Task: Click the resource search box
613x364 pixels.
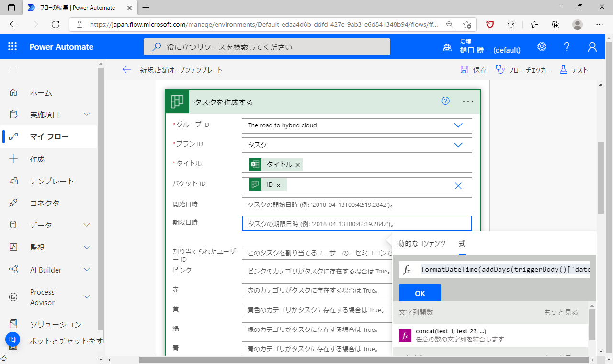Action: tap(267, 47)
